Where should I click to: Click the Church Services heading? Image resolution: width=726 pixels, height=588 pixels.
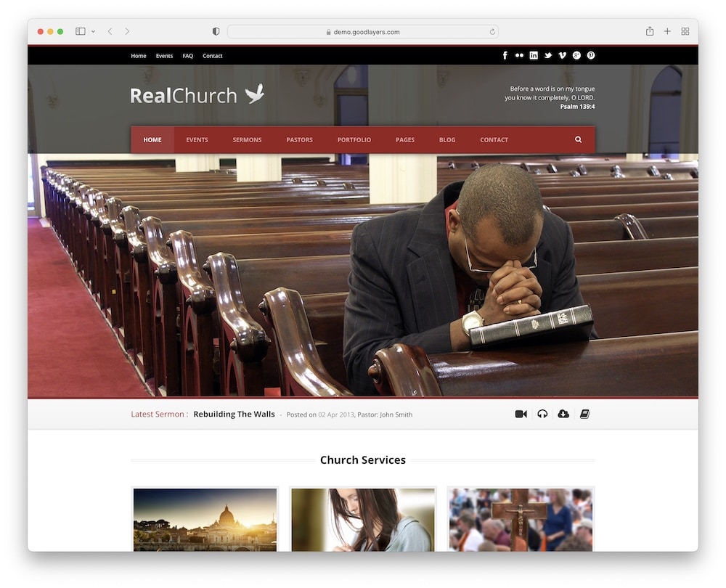point(363,460)
